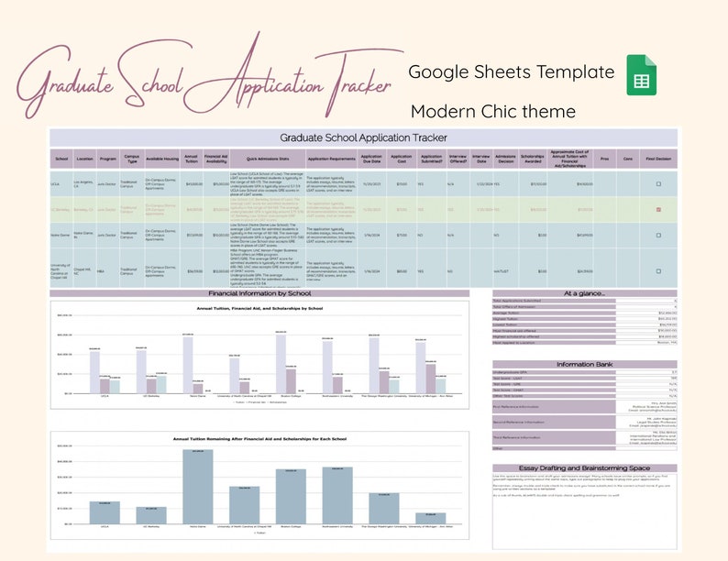This screenshot has width=728, height=561.
Task: Select the Application Requirements header cell
Action: [x=332, y=159]
